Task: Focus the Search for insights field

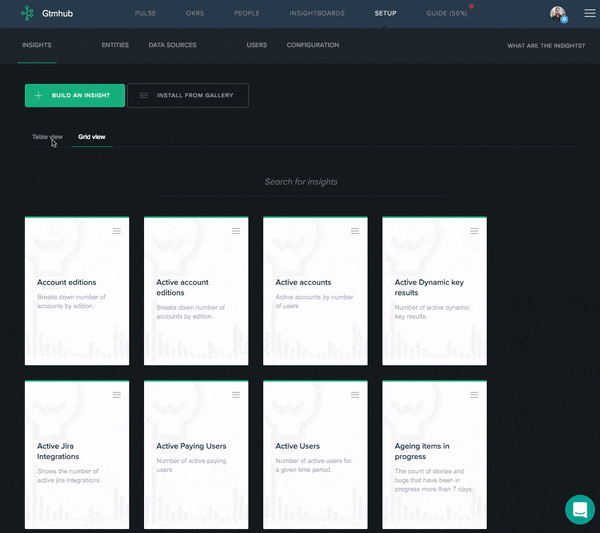Action: click(x=302, y=182)
